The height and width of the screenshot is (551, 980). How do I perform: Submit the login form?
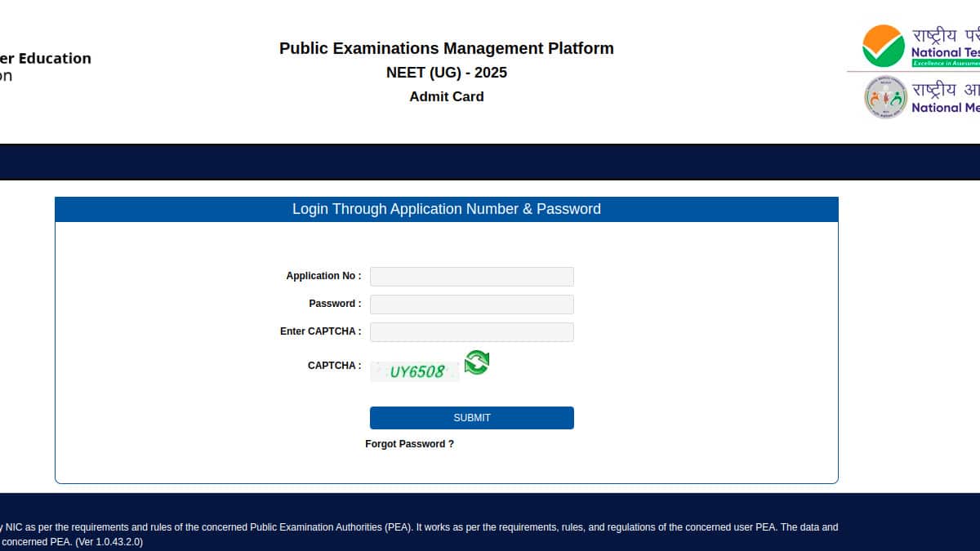[x=472, y=418]
